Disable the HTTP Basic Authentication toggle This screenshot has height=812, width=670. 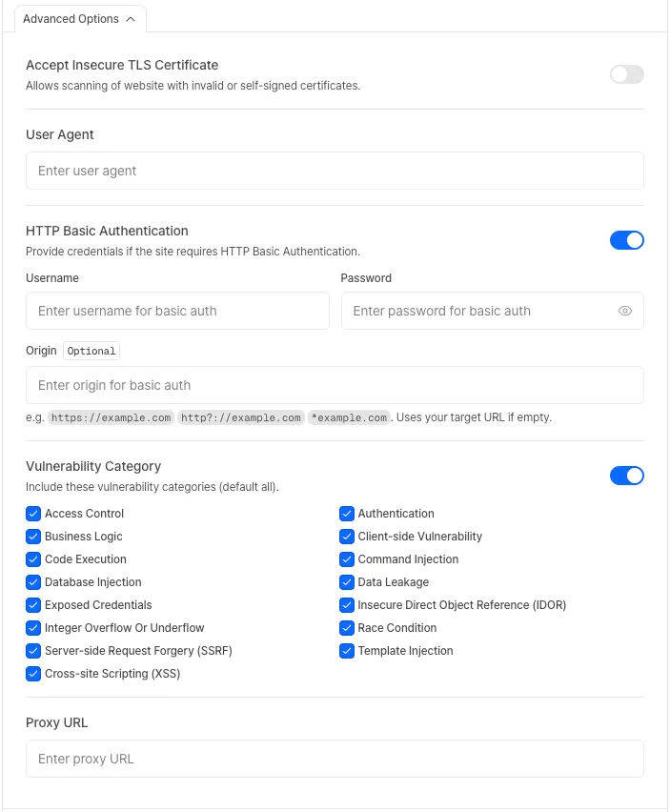tap(626, 240)
